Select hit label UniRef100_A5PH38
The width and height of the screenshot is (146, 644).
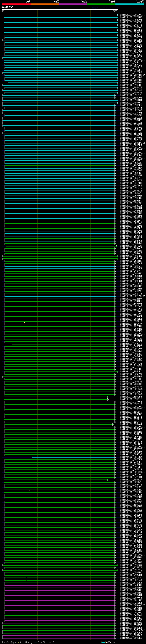point(131,93)
